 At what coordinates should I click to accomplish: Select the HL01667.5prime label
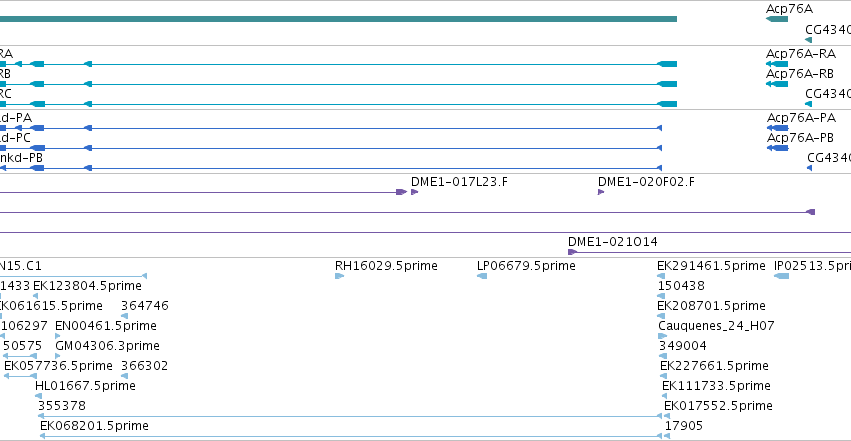click(x=85, y=386)
